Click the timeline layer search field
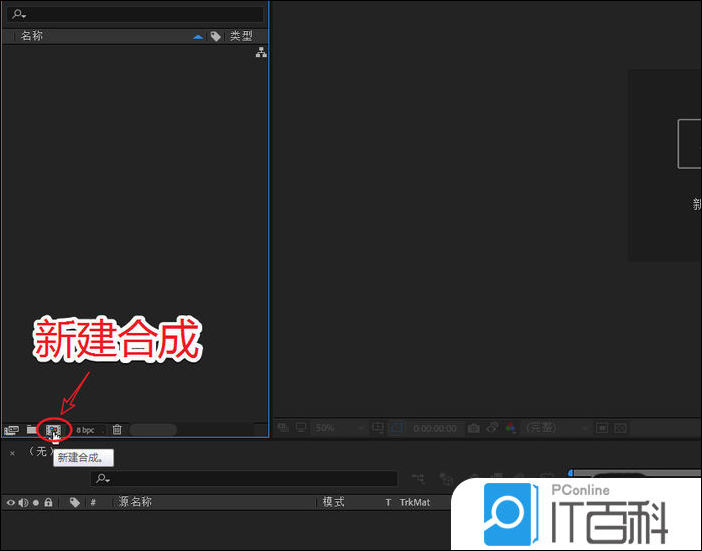Screen dimensions: 702x551 (x=244, y=478)
